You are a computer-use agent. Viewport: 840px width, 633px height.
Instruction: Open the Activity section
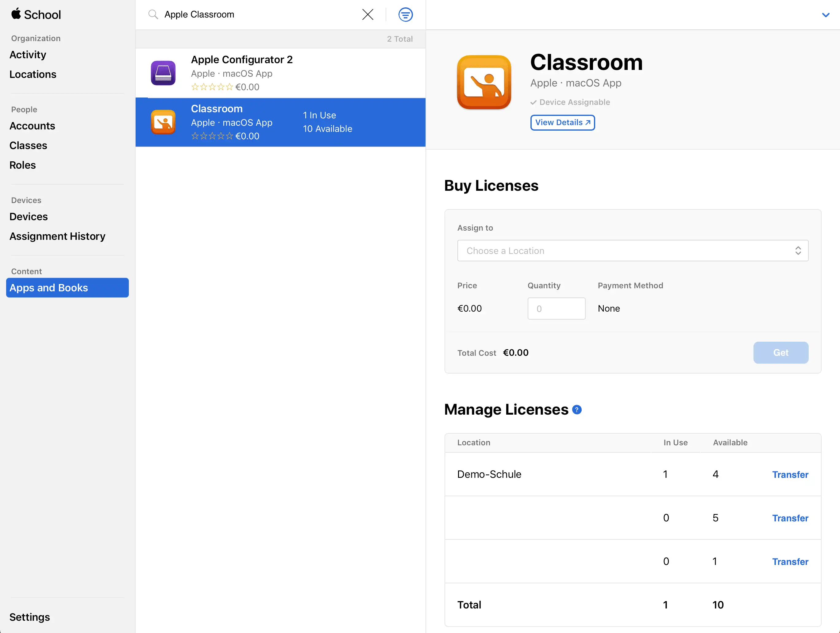[28, 55]
